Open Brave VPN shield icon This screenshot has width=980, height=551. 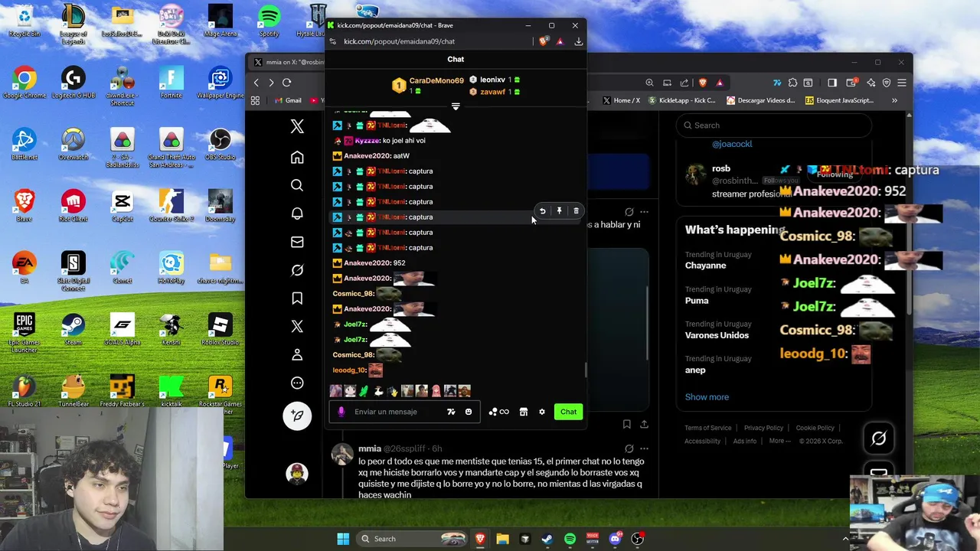point(887,83)
